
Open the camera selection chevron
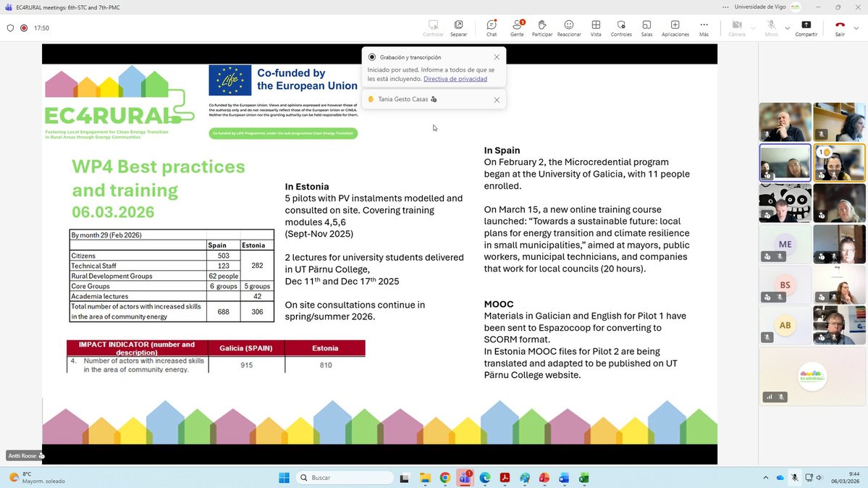pos(752,27)
